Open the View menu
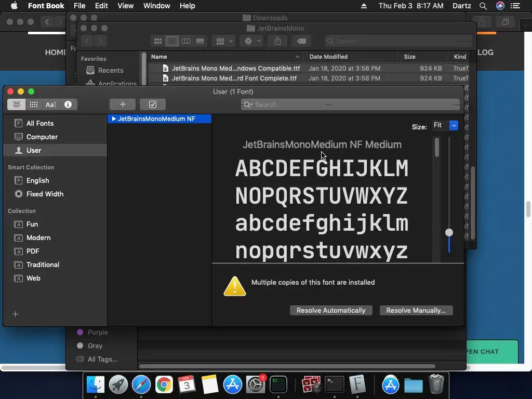 pos(125,6)
